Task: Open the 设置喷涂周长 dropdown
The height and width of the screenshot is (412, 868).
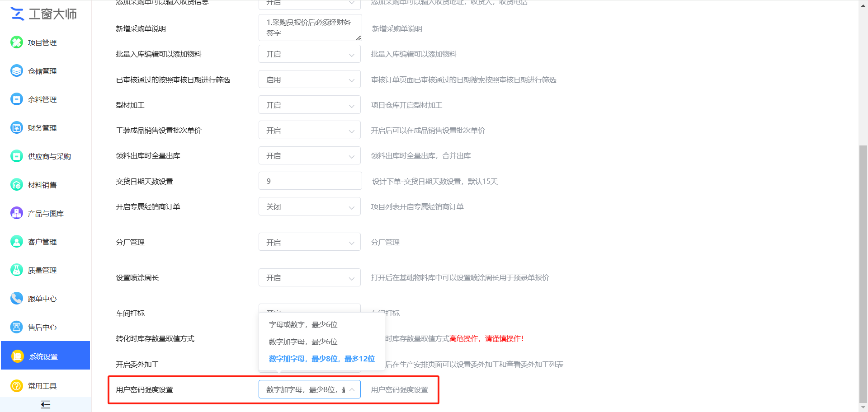Action: point(310,277)
